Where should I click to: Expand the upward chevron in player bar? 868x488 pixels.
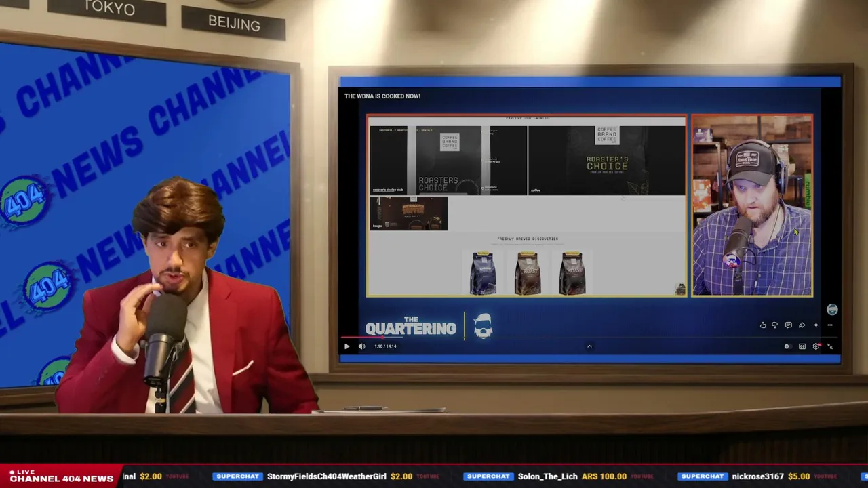589,346
